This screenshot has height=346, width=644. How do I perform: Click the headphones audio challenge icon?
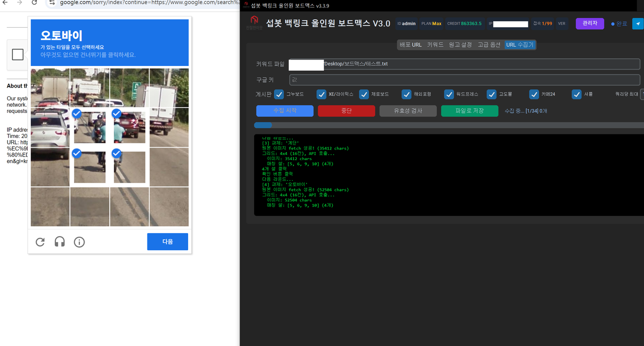59,242
